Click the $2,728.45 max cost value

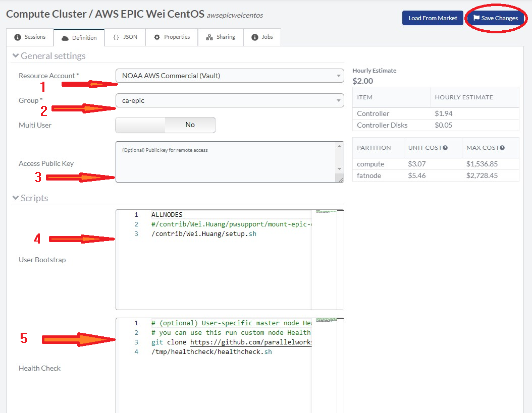pyautogui.click(x=482, y=175)
